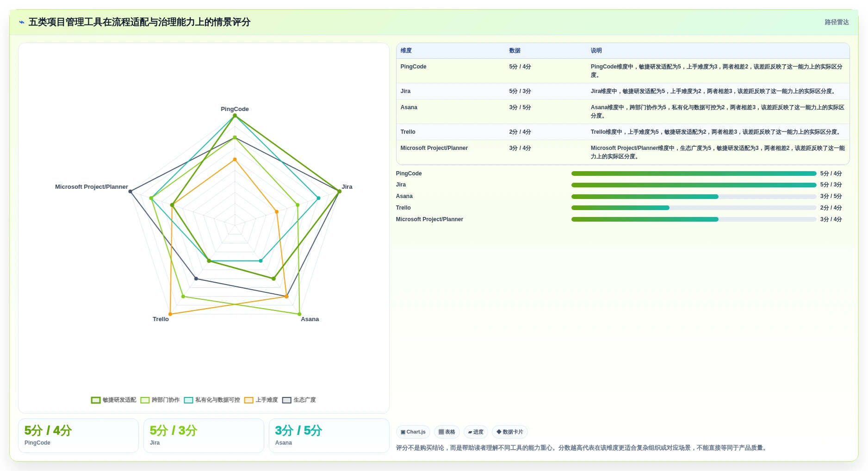Click the light-green point on the PingCode axis

235,137
